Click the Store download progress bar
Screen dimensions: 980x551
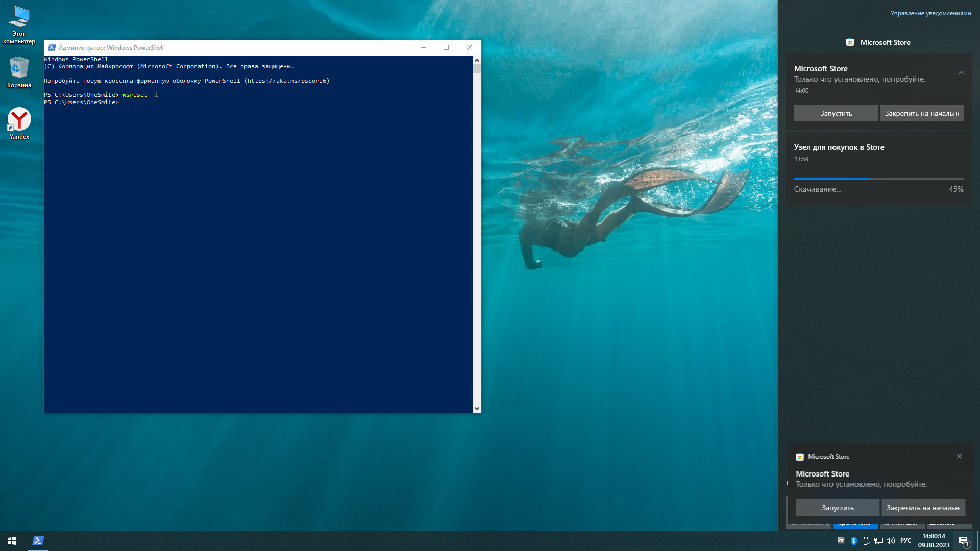(x=878, y=179)
